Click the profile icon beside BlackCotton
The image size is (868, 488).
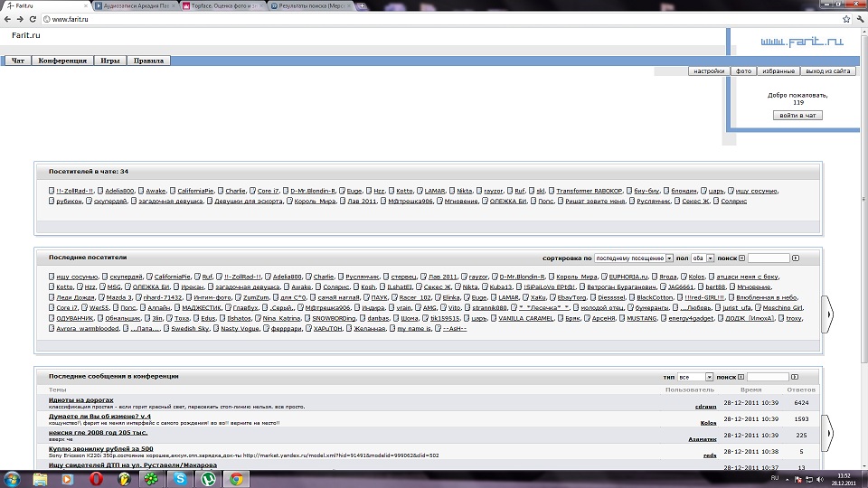[632, 297]
